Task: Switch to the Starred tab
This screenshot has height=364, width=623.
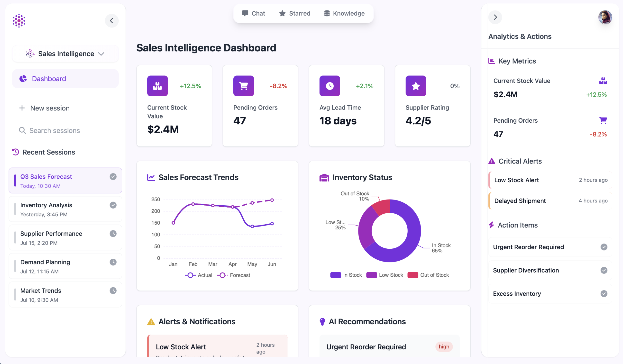Action: pyautogui.click(x=295, y=13)
